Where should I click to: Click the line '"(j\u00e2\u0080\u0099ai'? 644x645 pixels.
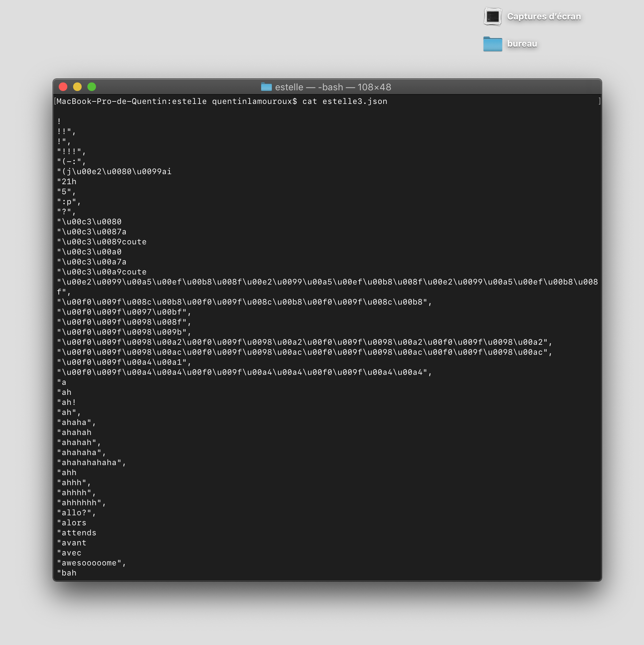click(114, 172)
